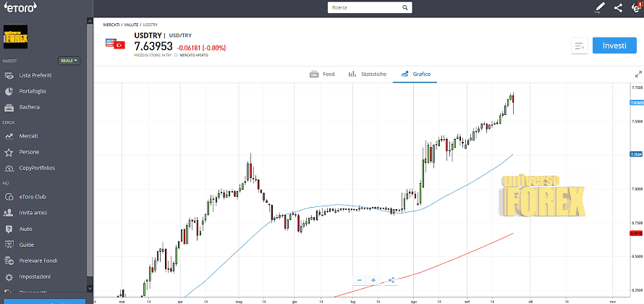Open Lista Preferiti watchlist from the sidebar
This screenshot has width=644, height=304.
[35, 75]
